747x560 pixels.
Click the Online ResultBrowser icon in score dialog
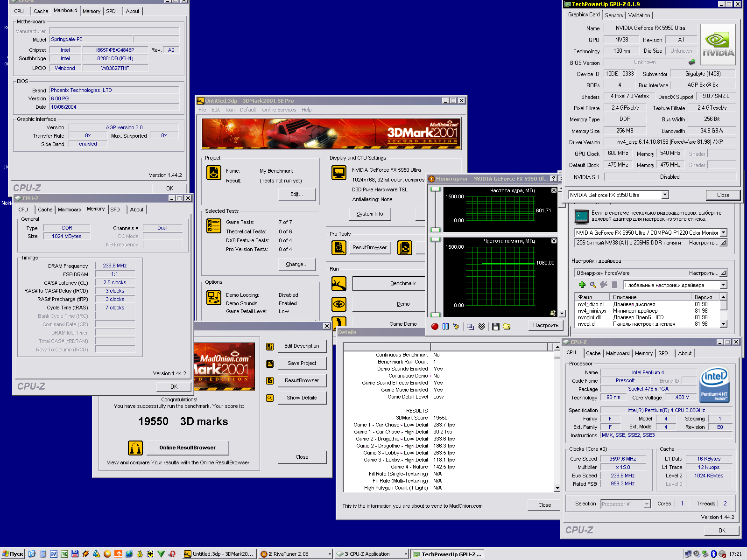pos(135,448)
